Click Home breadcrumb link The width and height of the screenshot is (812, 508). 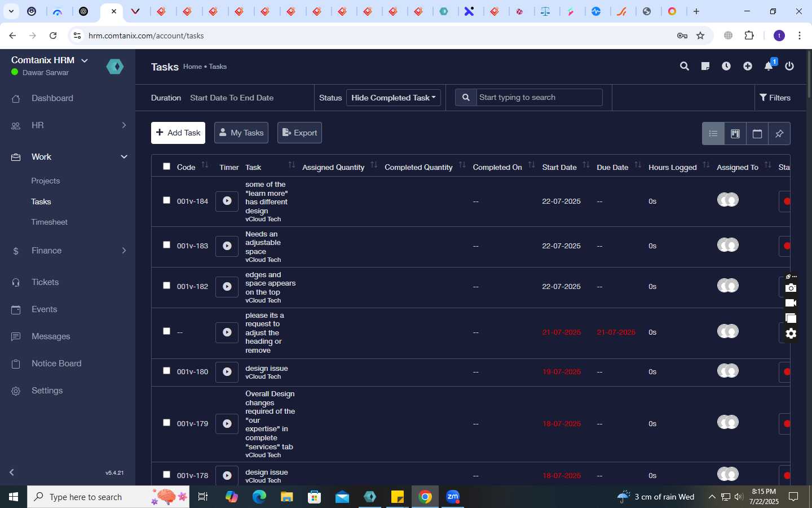tap(192, 67)
